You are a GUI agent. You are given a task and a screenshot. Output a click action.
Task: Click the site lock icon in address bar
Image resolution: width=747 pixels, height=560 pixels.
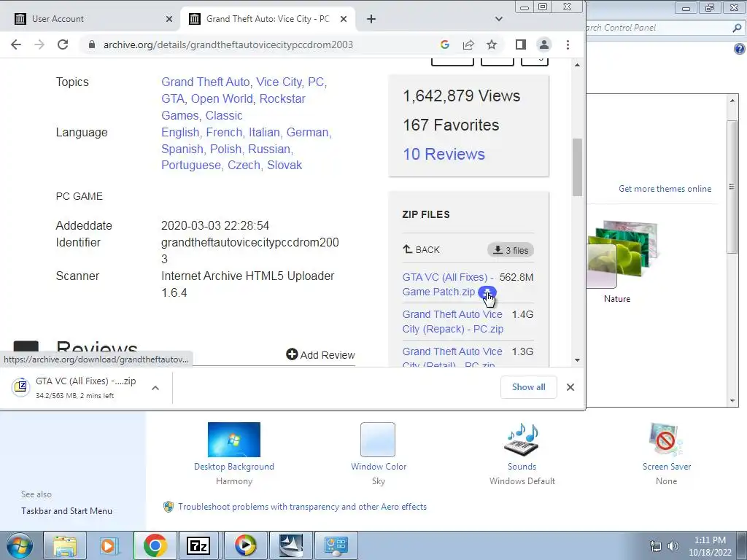[93, 44]
